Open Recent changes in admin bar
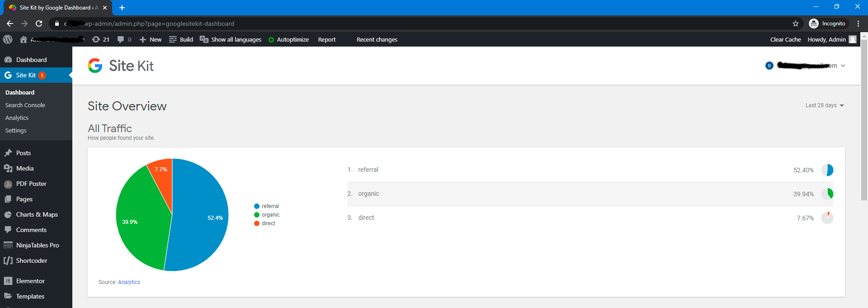 tap(377, 39)
